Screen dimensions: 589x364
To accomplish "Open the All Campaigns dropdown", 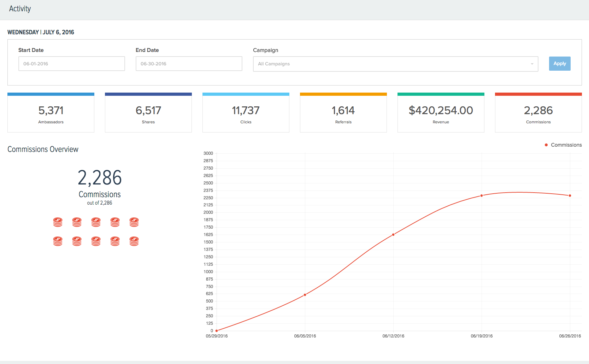I will click(395, 64).
